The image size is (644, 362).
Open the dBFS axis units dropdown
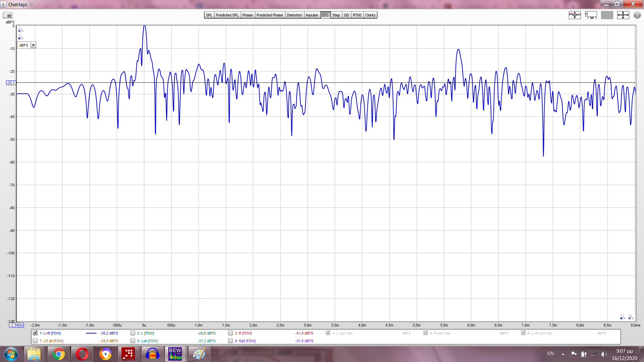pyautogui.click(x=33, y=45)
